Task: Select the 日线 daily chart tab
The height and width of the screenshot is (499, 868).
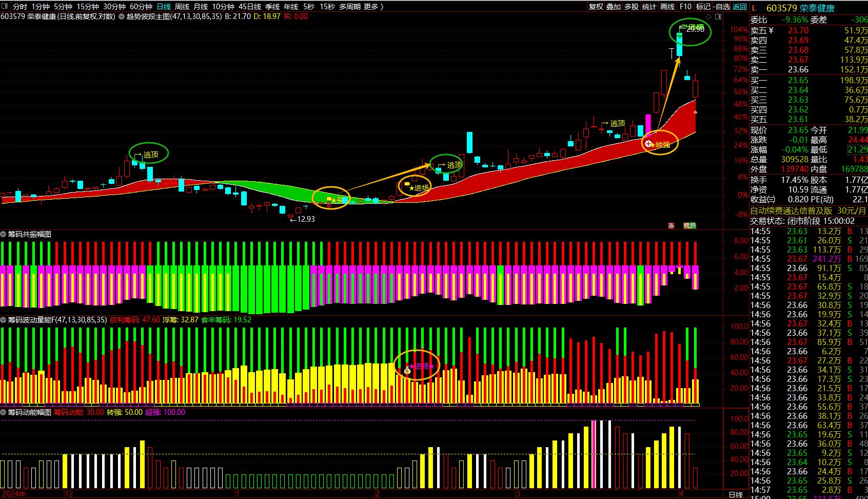Action: pyautogui.click(x=164, y=7)
